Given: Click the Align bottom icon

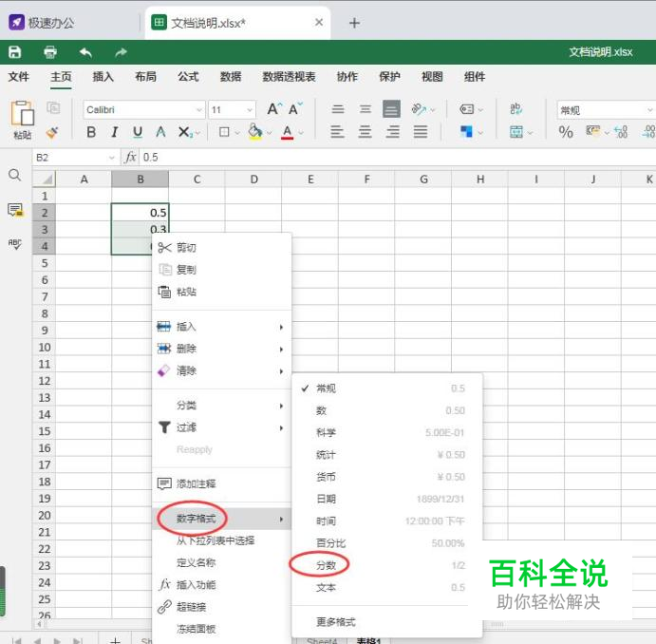Looking at the screenshot, I should 391,109.
